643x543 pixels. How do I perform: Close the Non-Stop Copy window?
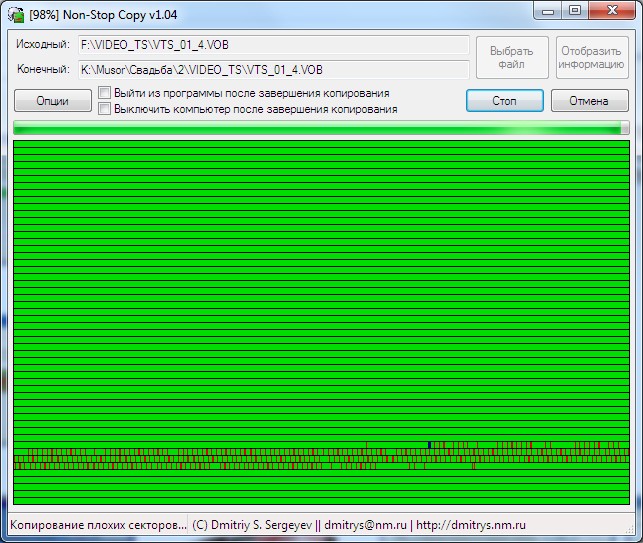pos(612,11)
